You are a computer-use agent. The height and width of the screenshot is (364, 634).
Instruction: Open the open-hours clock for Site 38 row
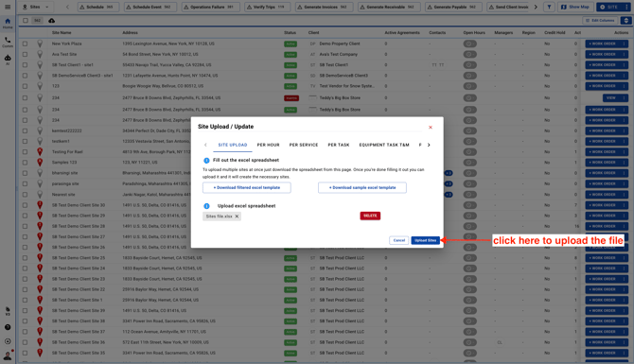(x=469, y=321)
